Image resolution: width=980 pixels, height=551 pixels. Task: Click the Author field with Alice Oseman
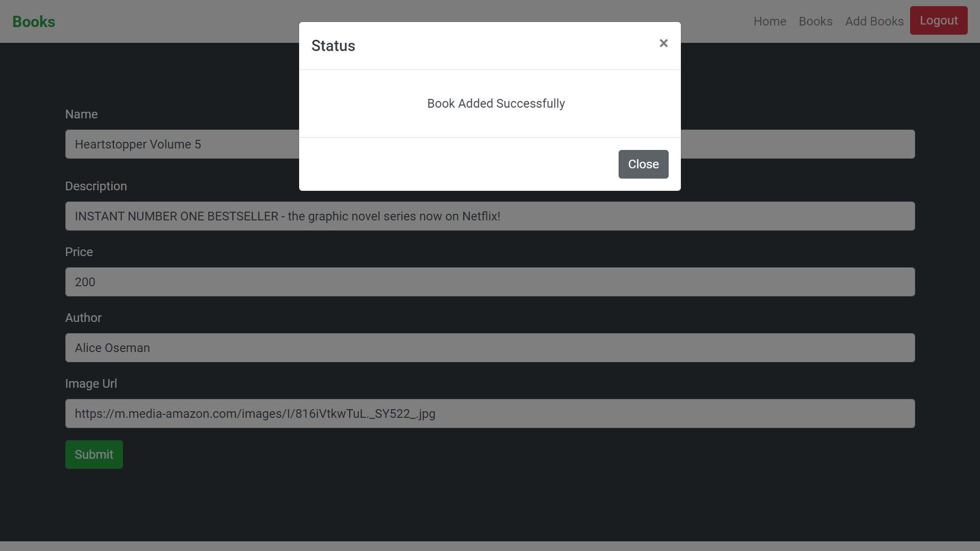coord(490,348)
